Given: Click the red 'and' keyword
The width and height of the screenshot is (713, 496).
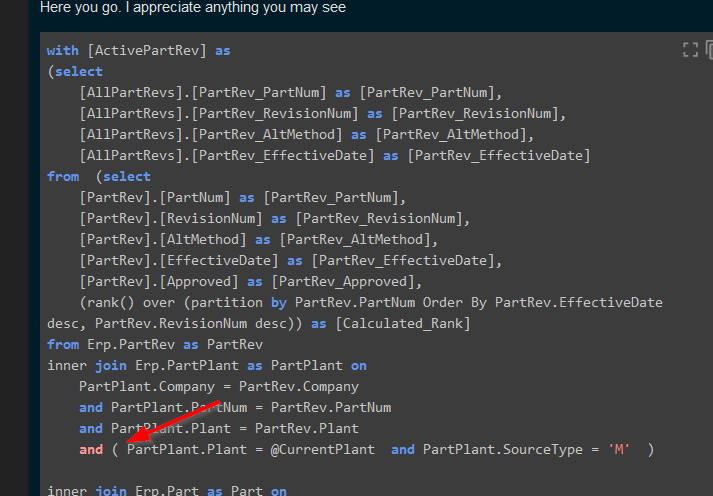Looking at the screenshot, I should point(91,449).
